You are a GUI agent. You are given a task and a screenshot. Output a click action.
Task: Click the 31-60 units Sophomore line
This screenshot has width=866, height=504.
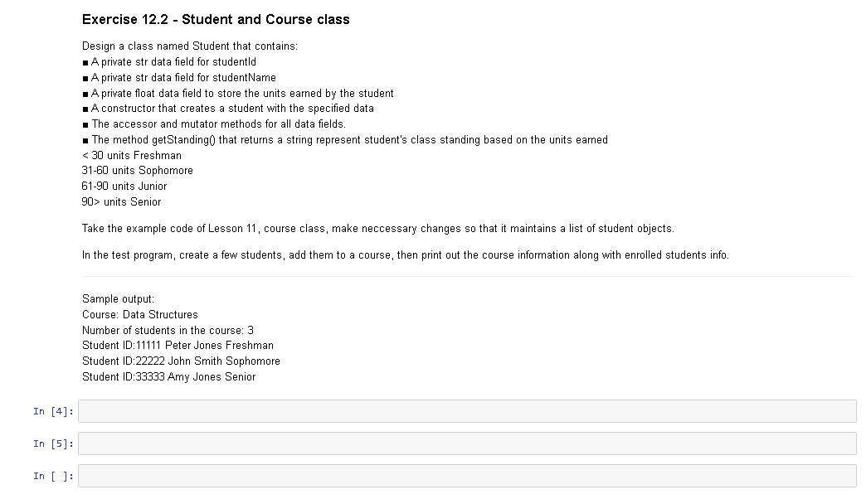[137, 170]
